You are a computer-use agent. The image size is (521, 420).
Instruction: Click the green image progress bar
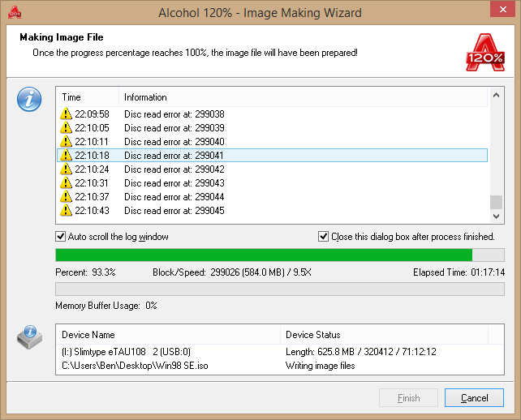[280, 255]
